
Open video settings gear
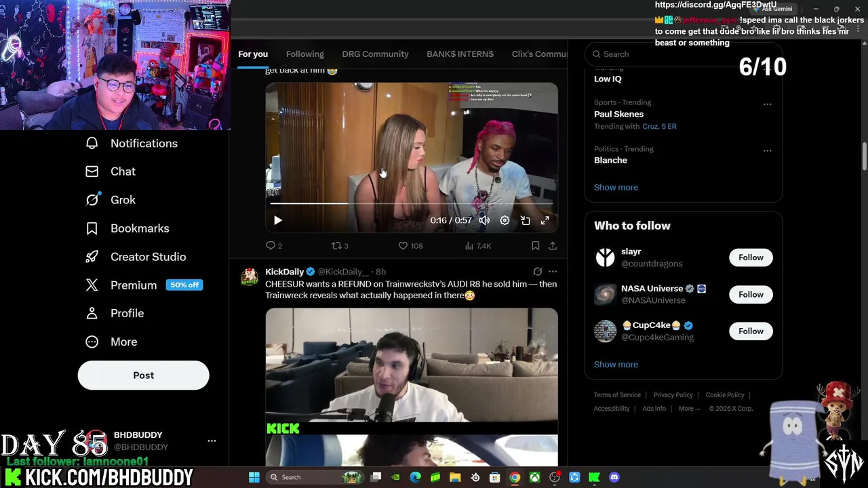coord(505,220)
